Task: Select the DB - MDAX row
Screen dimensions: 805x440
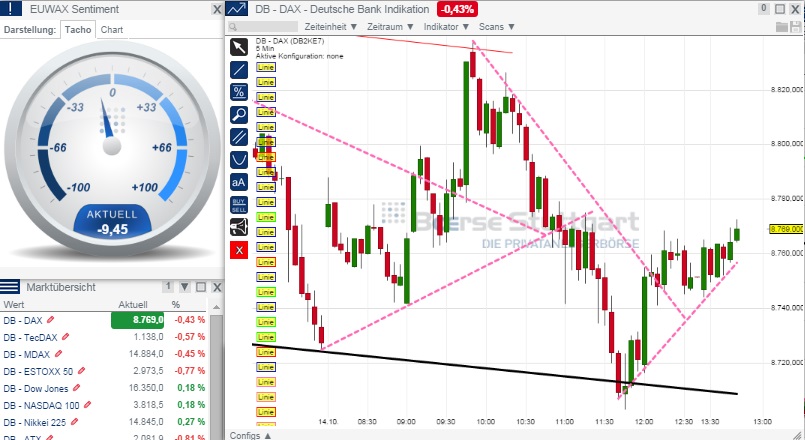Action: (x=104, y=354)
